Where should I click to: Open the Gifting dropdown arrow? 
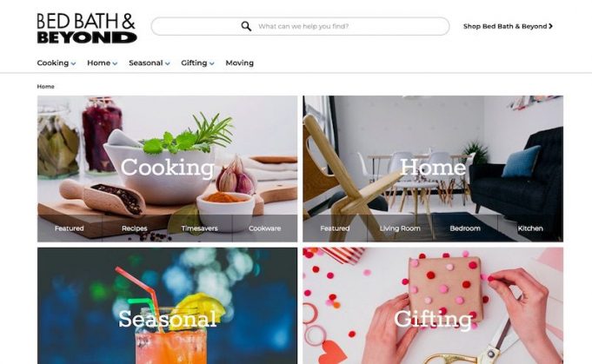(x=212, y=63)
